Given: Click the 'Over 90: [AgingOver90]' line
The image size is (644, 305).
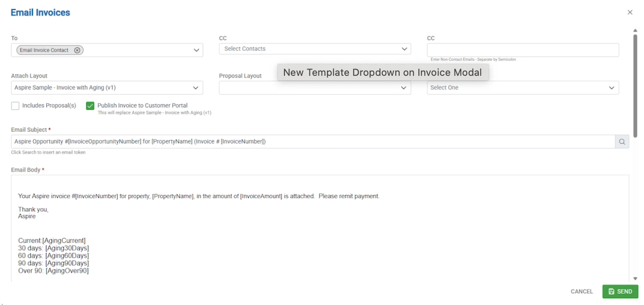Looking at the screenshot, I should (54, 271).
